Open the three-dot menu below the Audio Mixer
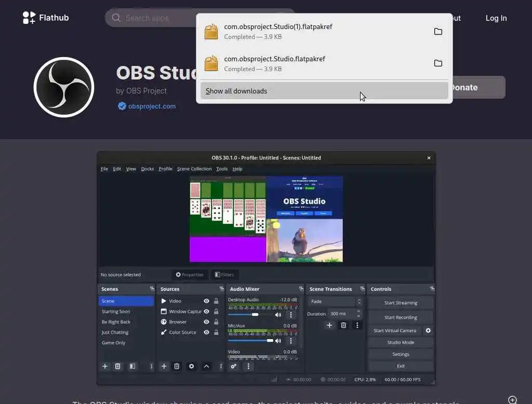This screenshot has width=532, height=404. coord(248,366)
